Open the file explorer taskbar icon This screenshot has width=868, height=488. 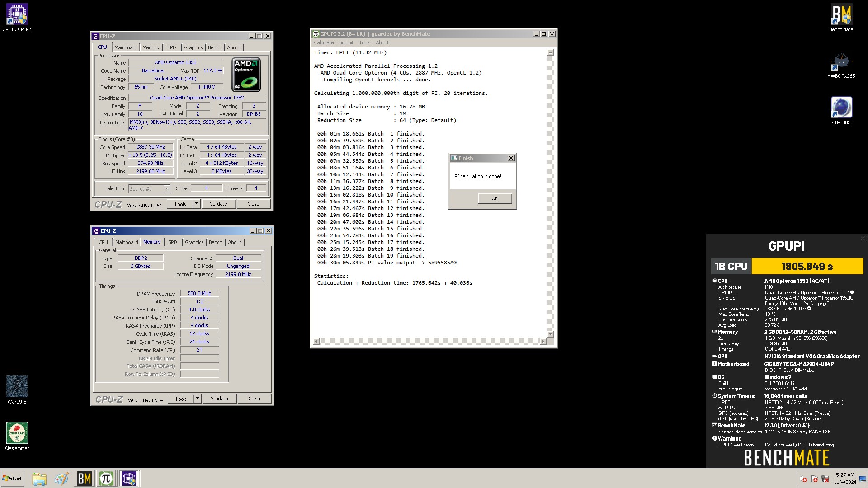[x=39, y=479]
